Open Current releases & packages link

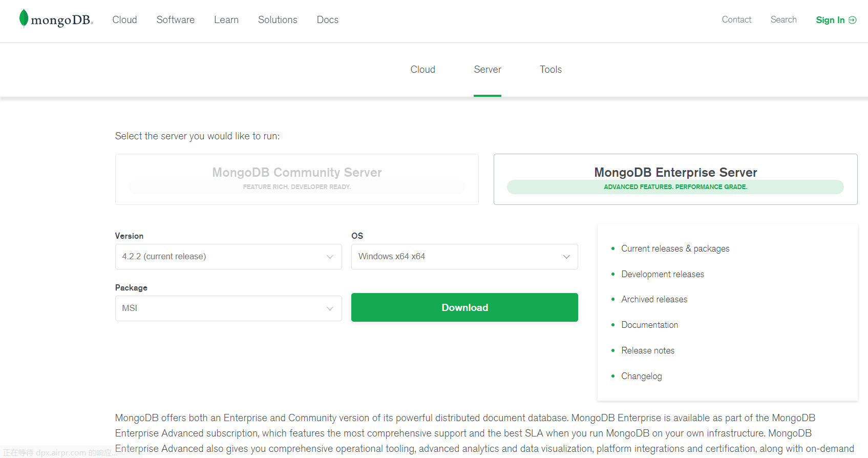tap(675, 248)
